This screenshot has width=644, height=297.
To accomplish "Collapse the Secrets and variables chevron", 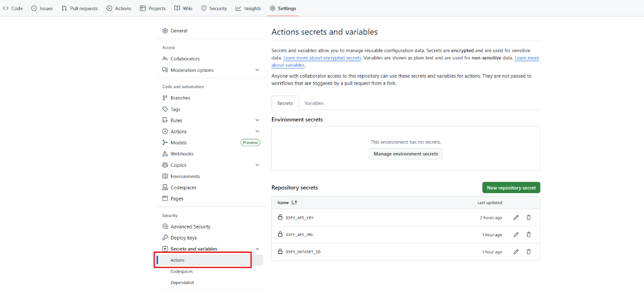I will click(x=257, y=249).
